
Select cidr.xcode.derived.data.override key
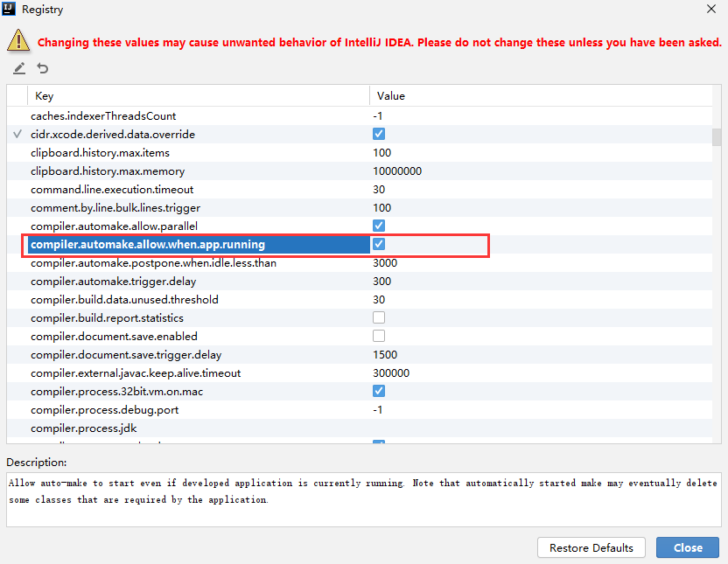tap(113, 135)
